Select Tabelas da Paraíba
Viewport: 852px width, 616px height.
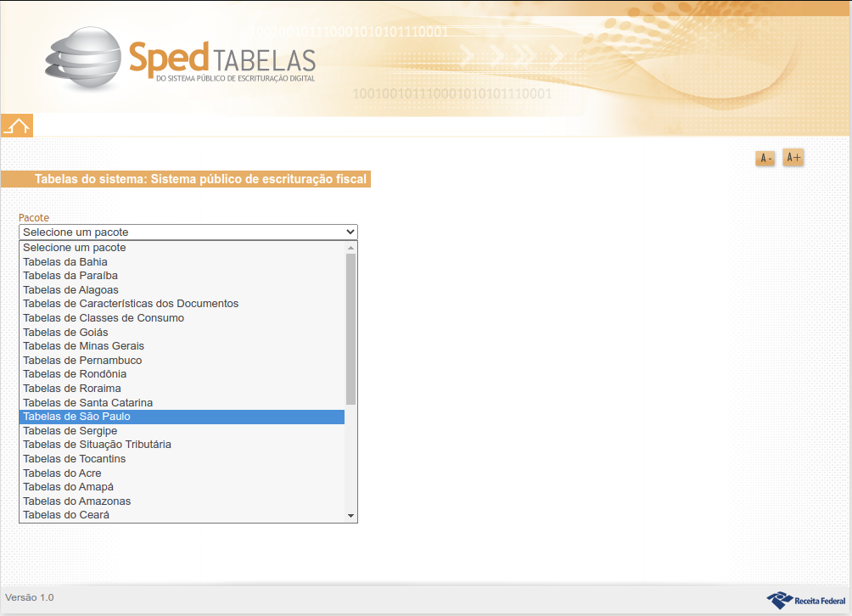point(182,276)
